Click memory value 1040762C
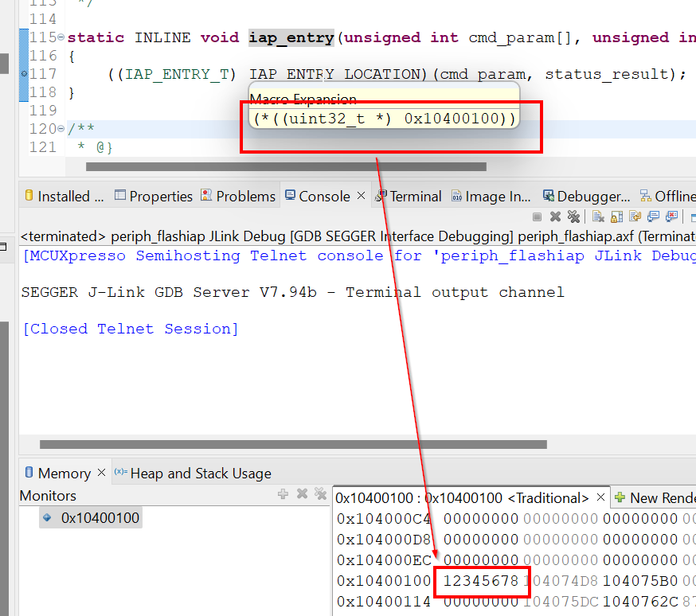Viewport: 696px width, 616px height. tap(640, 602)
